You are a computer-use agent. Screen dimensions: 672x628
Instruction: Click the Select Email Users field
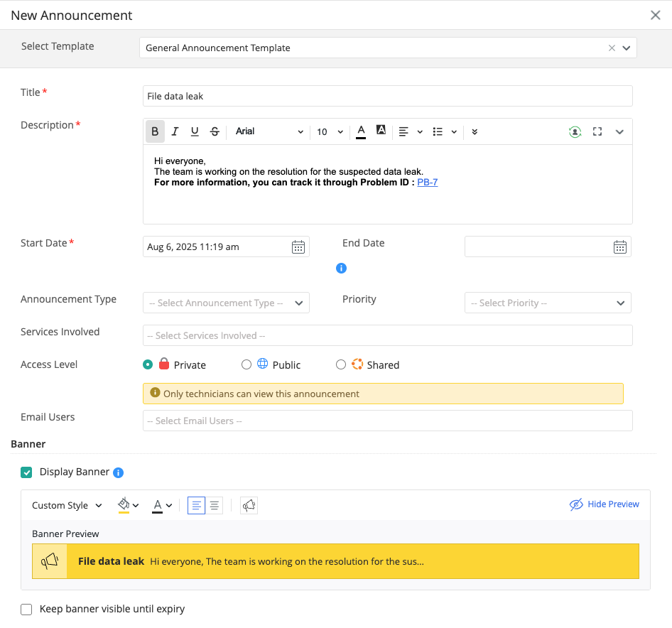387,421
